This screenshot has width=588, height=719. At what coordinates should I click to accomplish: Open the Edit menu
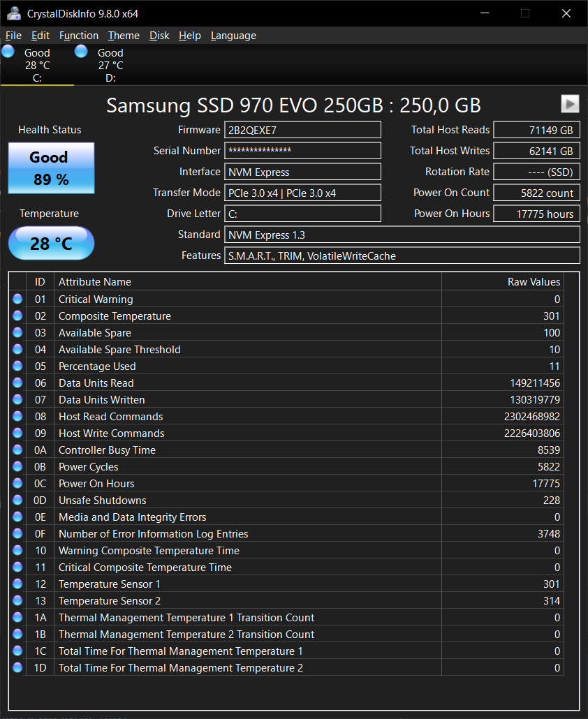coord(41,36)
